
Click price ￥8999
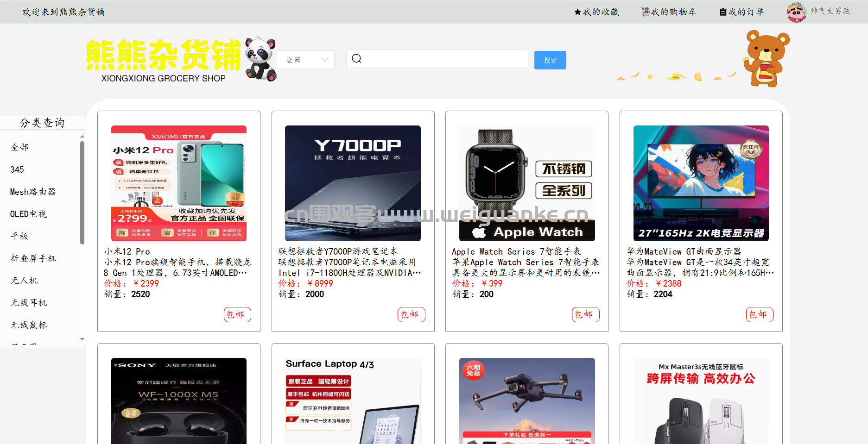319,283
